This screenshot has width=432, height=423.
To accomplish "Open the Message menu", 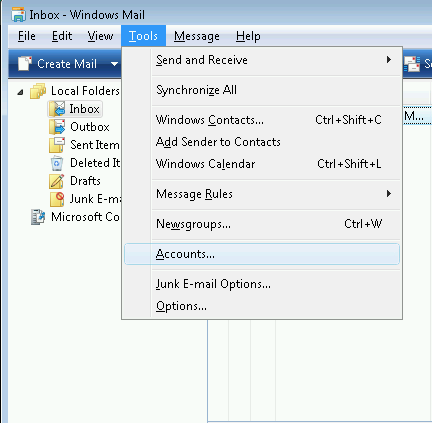I will tap(197, 36).
